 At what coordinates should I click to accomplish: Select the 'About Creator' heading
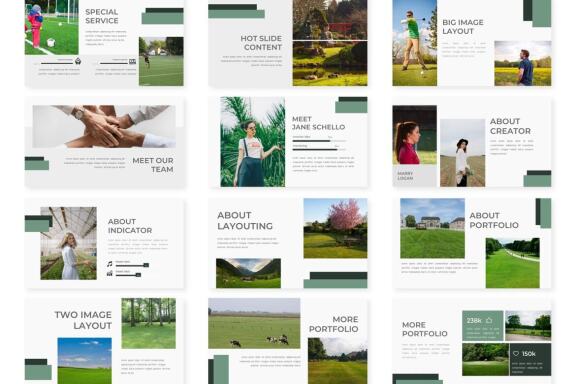point(510,126)
